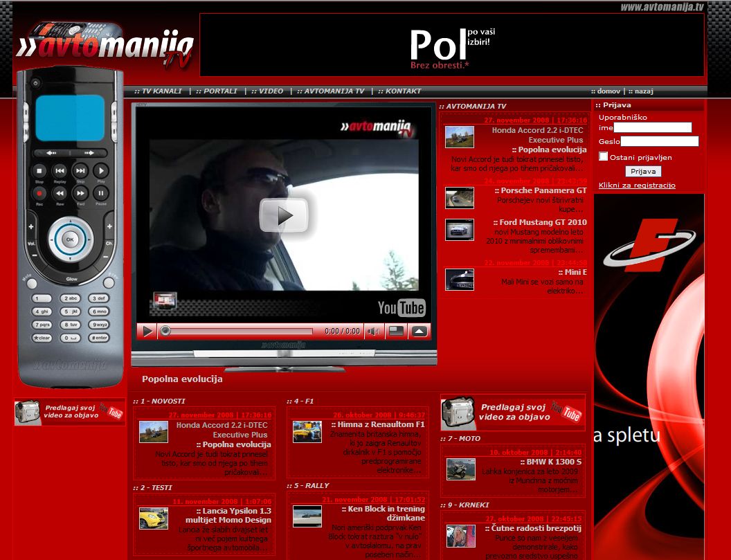Click the Rew rewind button on the remote

click(x=60, y=193)
